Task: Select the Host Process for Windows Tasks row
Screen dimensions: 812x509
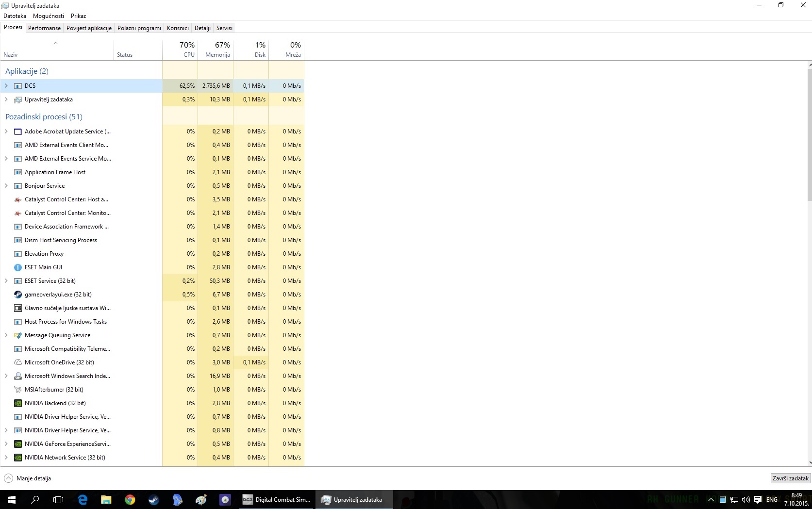Action: click(152, 322)
